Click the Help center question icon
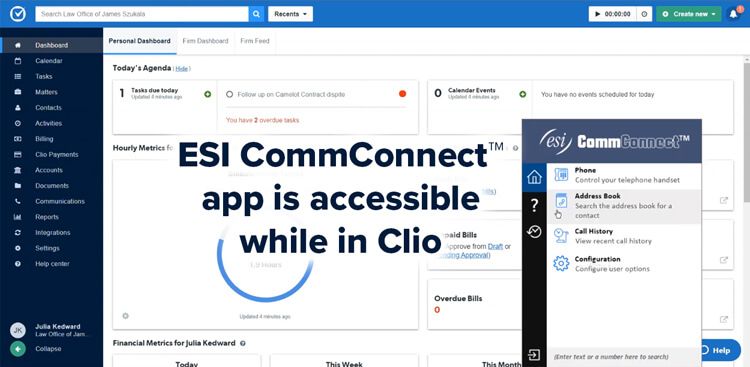The height and width of the screenshot is (367, 750). (18, 264)
